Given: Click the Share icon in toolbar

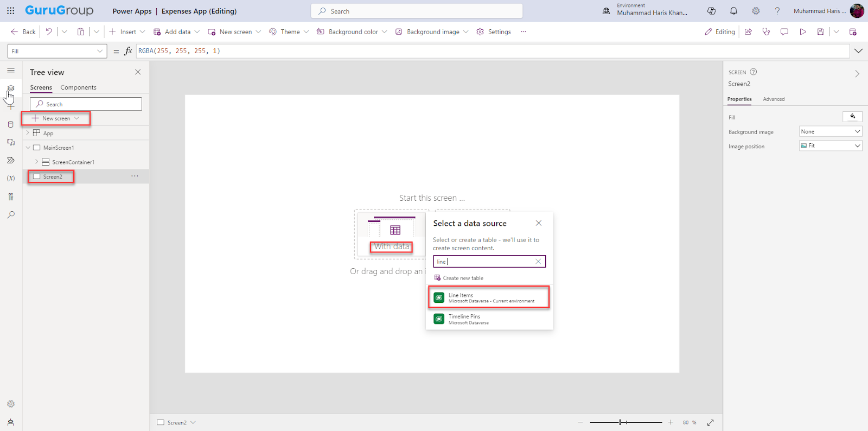Looking at the screenshot, I should (x=748, y=31).
